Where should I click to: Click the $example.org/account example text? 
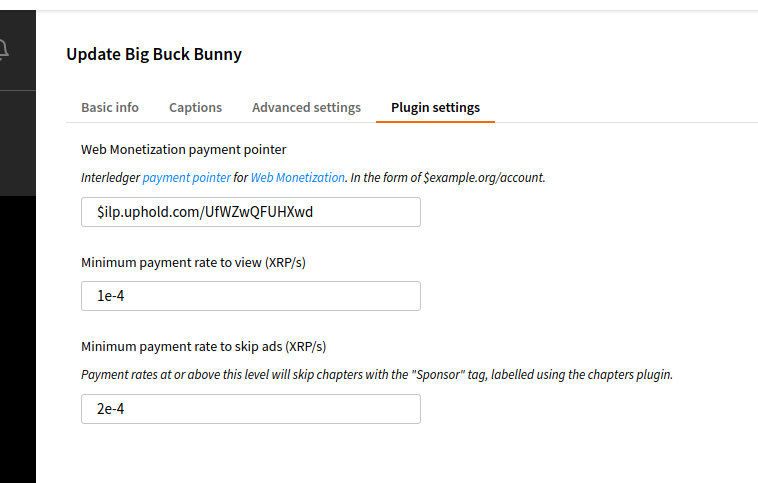[484, 177]
